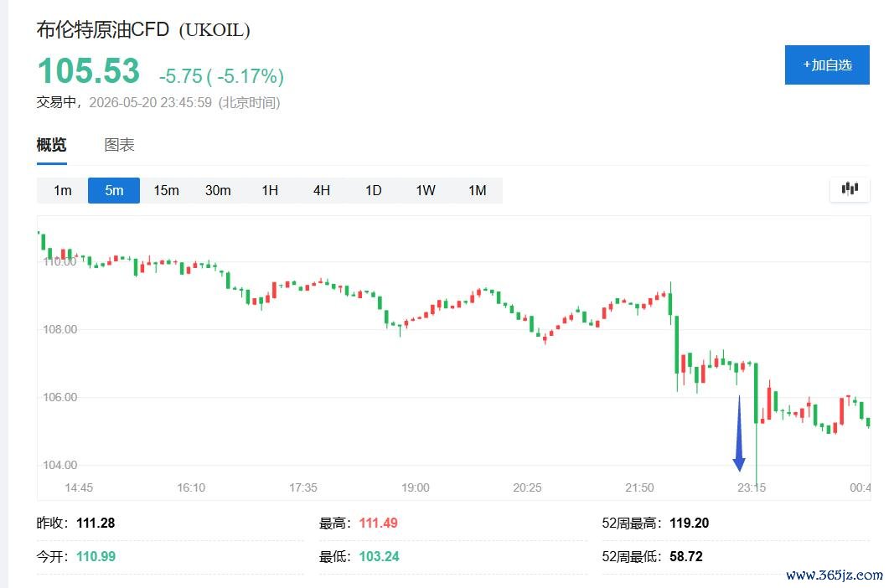Choose the 15m timeframe
This screenshot has height=588, width=889.
pyautogui.click(x=166, y=190)
